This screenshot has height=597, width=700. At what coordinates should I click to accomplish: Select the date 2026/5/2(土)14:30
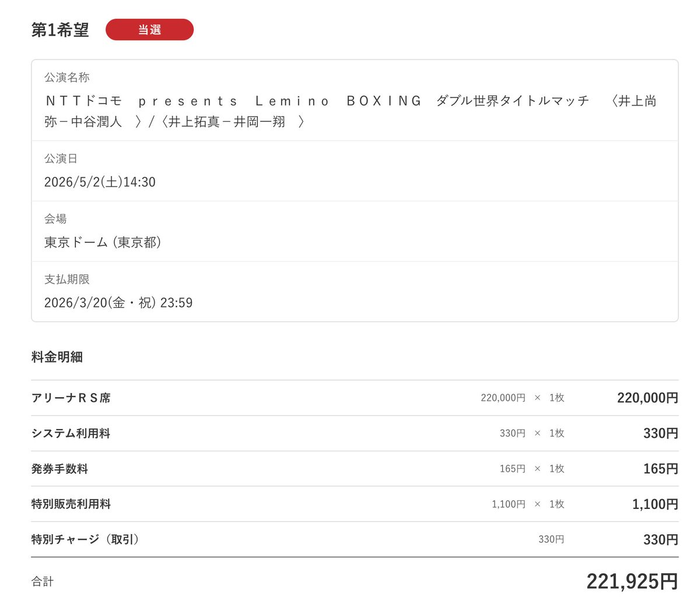point(100,182)
